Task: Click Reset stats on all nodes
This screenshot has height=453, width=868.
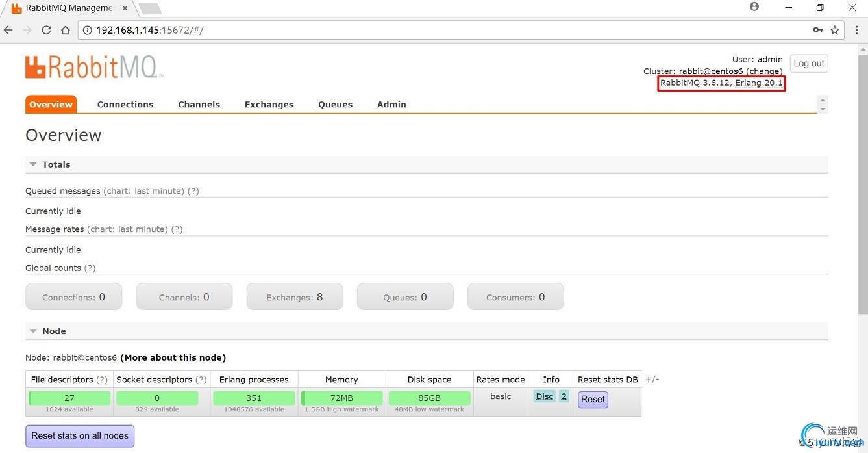Action: pyautogui.click(x=80, y=436)
